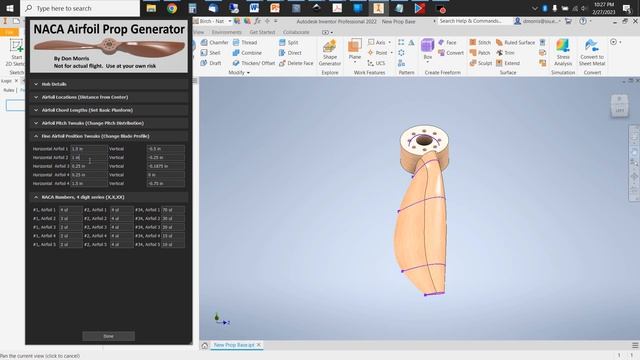Open the Modify panel dropdown

[239, 73]
